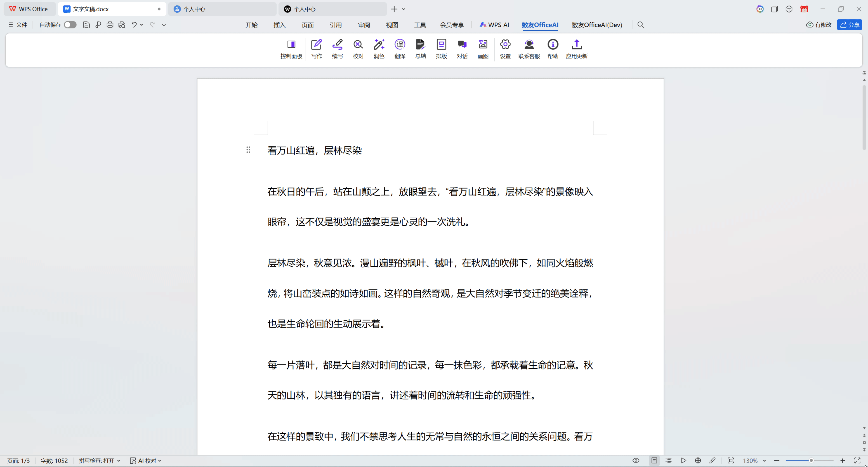The height and width of the screenshot is (467, 868).
Task: Launch the 画图 drawing tool
Action: (x=483, y=49)
